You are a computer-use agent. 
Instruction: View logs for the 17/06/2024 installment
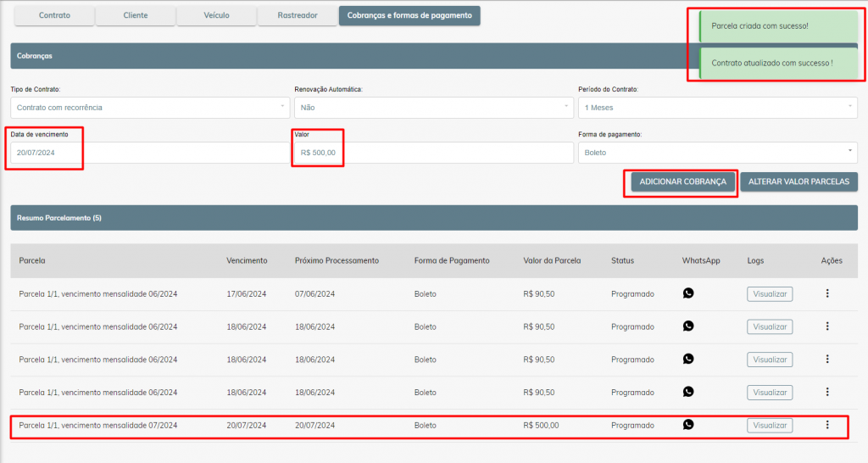tap(770, 294)
